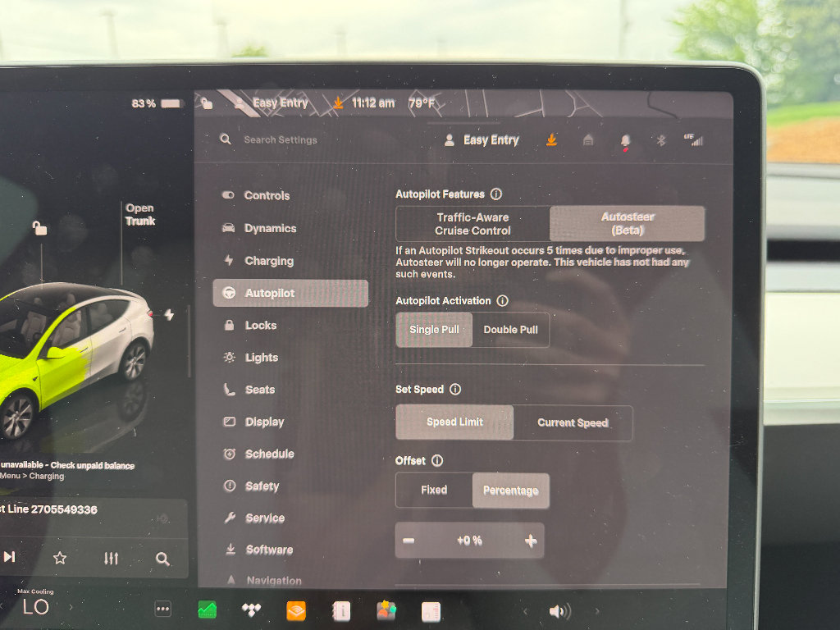The image size is (840, 630).
Task: Open the Safety settings menu
Action: pos(252,486)
